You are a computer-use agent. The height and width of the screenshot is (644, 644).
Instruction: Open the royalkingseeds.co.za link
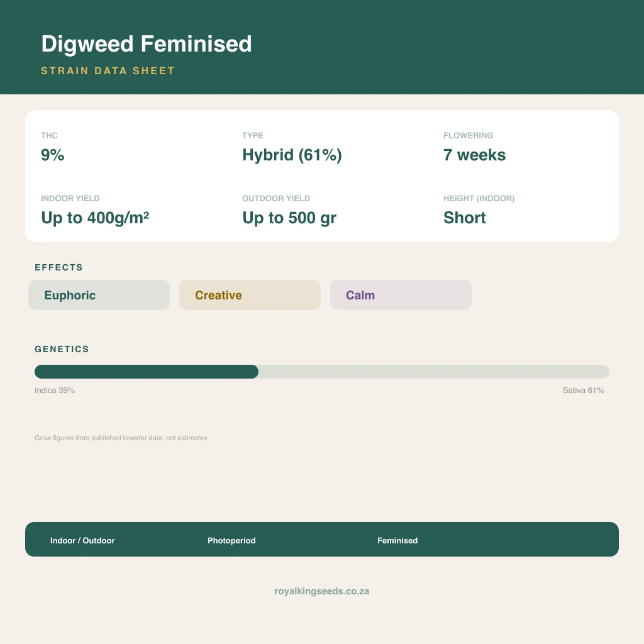click(x=322, y=591)
